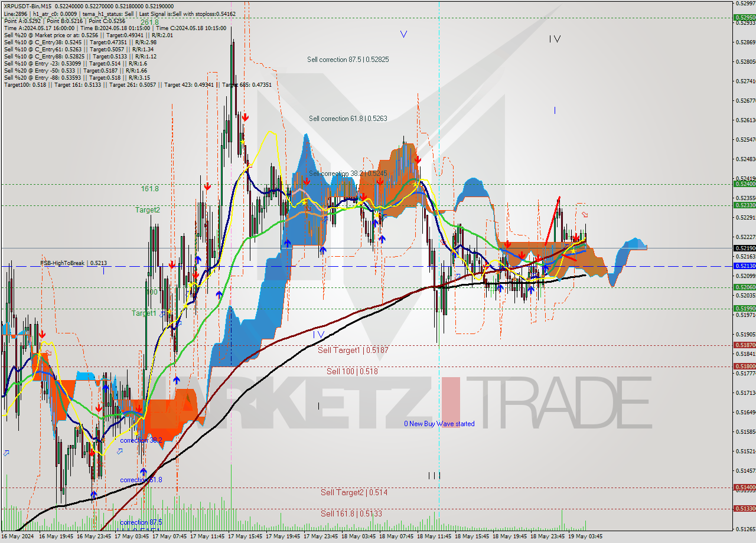The width and height of the screenshot is (756, 543).
Task: Click the '18 May 11:45' time axis label
Action: 434,537
